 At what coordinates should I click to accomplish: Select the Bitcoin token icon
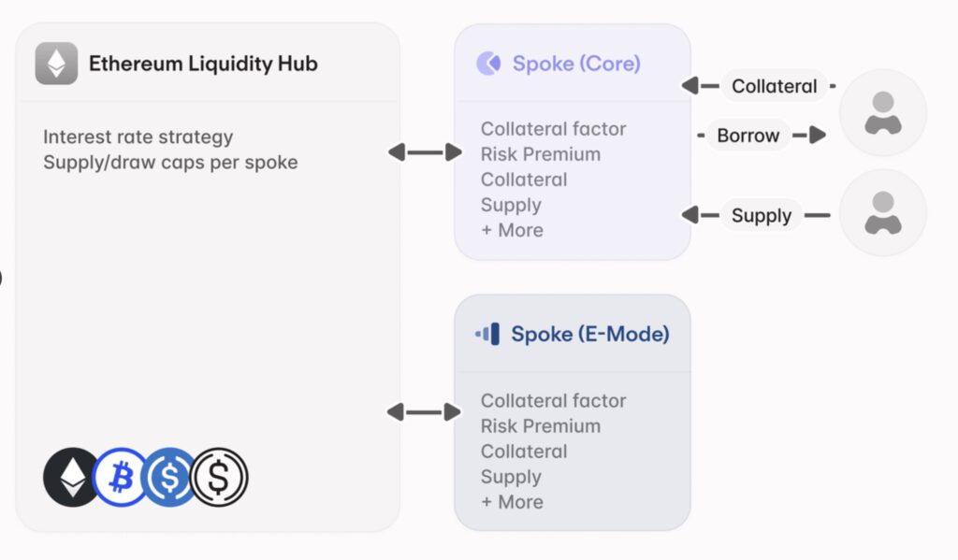point(121,477)
